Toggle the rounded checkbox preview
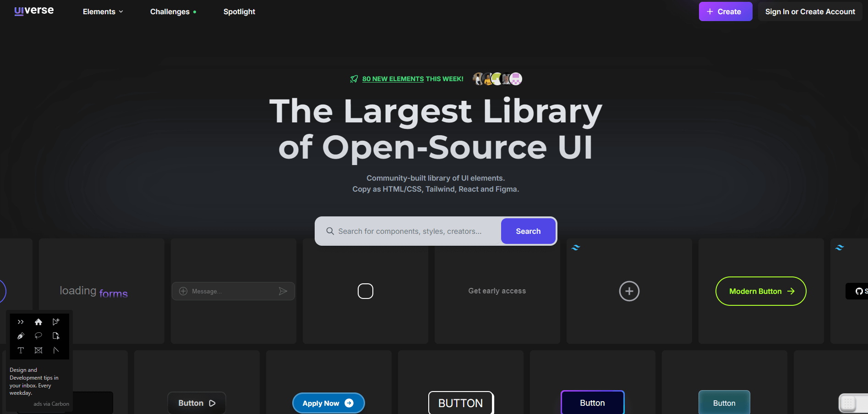The height and width of the screenshot is (414, 868). coord(366,291)
